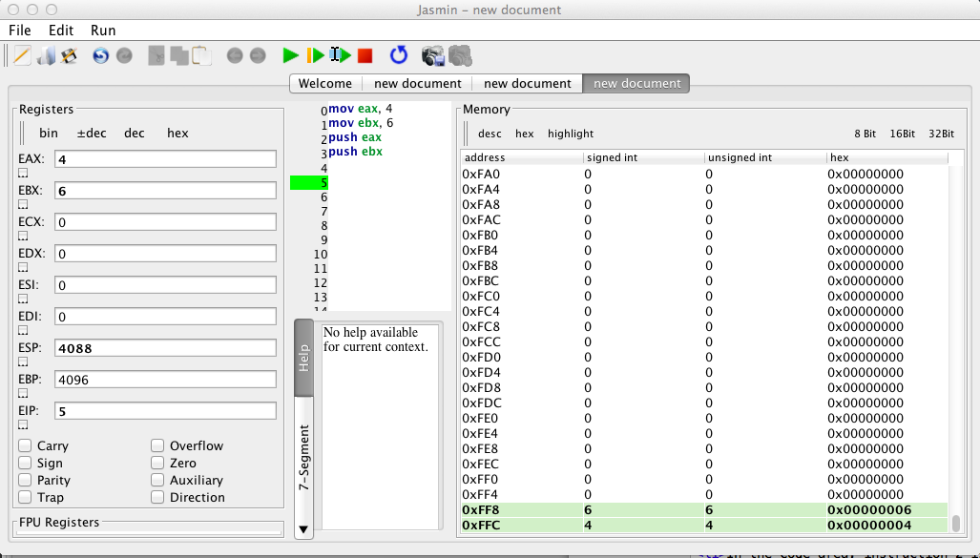Click the blue undo arrow icon

100,55
